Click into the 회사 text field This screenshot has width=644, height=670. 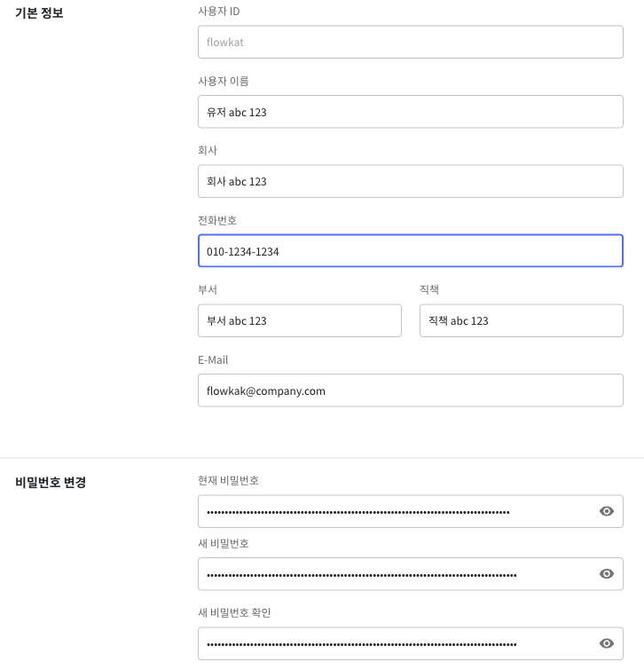coord(410,181)
